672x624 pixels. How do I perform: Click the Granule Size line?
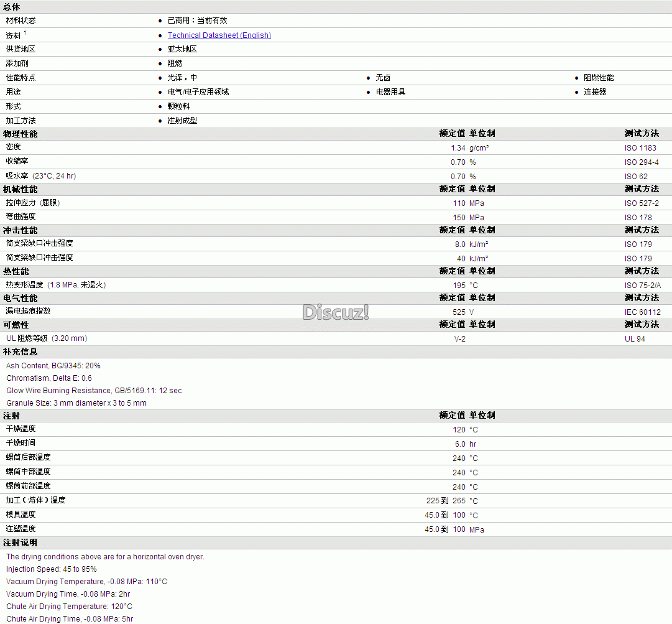[76, 403]
